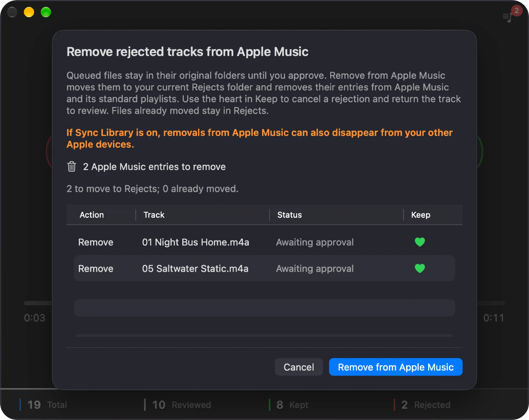529x420 pixels.
Task: Select the 05 Saltwater Static.m4a track name
Action: tap(195, 269)
